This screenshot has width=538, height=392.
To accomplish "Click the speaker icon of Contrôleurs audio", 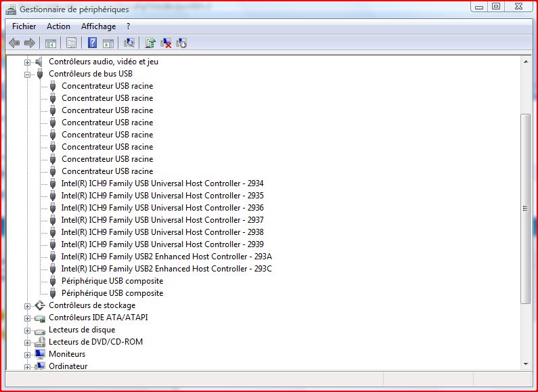I will 39,62.
